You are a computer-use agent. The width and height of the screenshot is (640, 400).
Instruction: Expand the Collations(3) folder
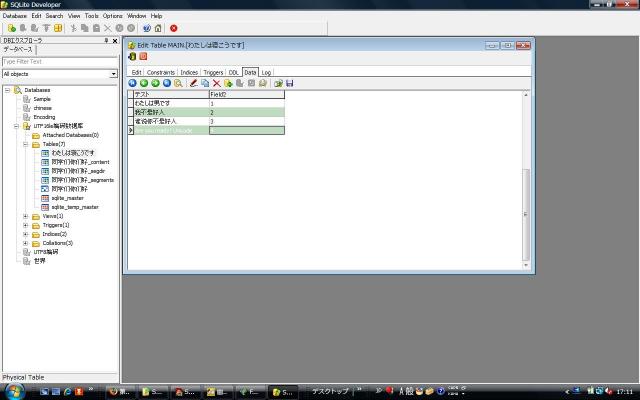coord(25,243)
